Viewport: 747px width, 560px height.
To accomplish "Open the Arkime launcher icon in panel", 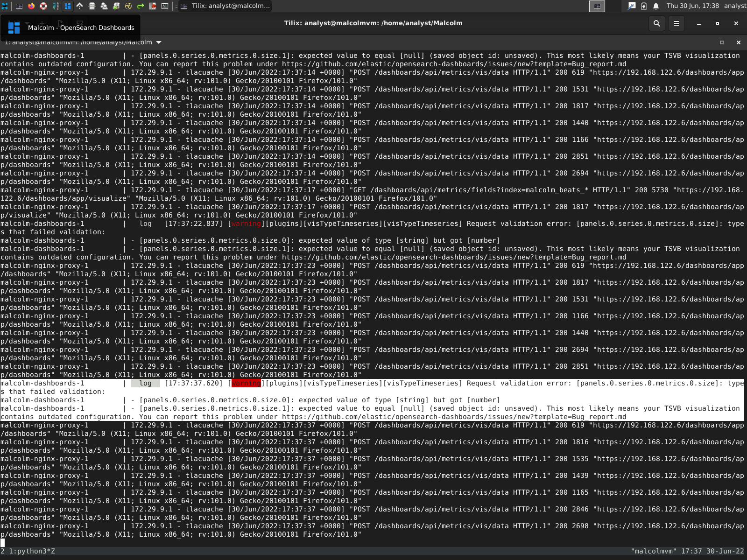I will pyautogui.click(x=56, y=6).
